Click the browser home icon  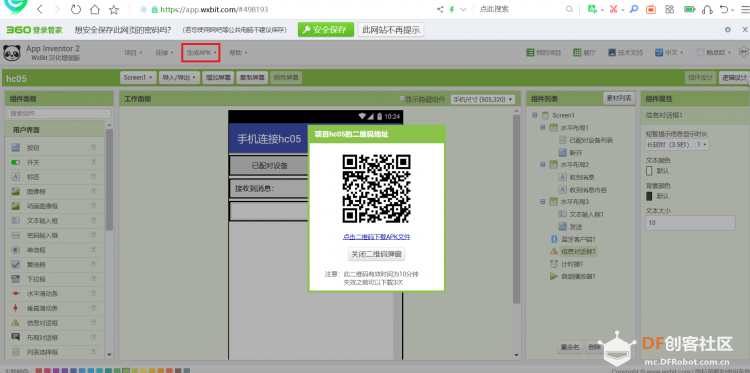[95, 9]
